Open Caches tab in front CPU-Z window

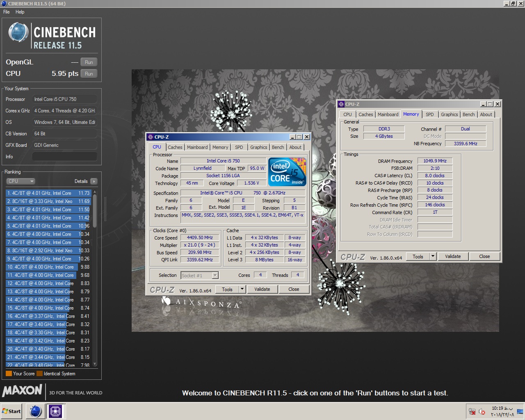click(175, 147)
